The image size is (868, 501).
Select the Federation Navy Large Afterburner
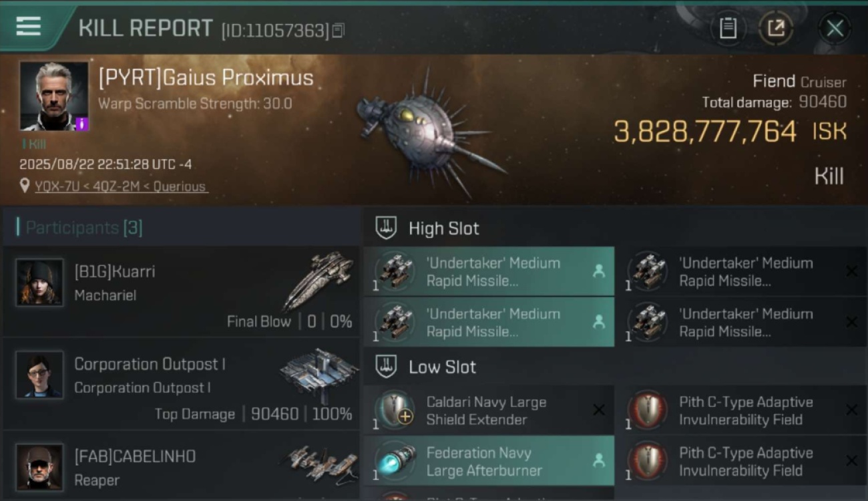pyautogui.click(x=489, y=461)
